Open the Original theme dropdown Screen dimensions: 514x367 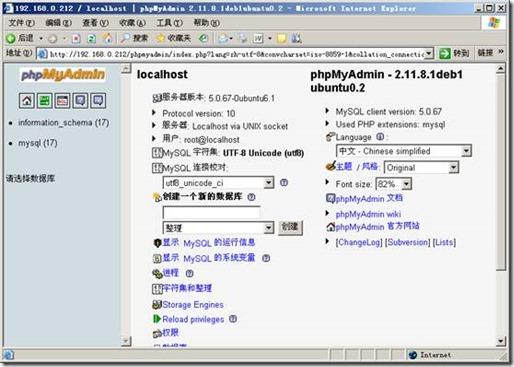(421, 167)
